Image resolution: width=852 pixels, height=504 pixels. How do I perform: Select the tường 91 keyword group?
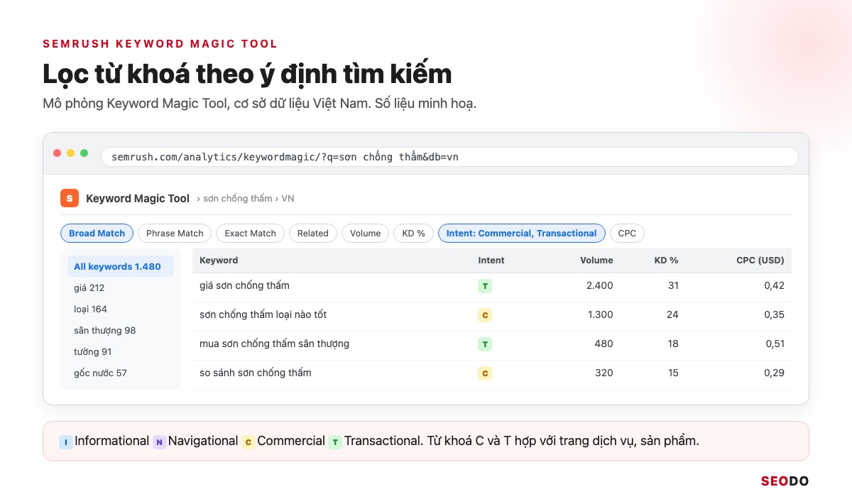pyautogui.click(x=121, y=352)
